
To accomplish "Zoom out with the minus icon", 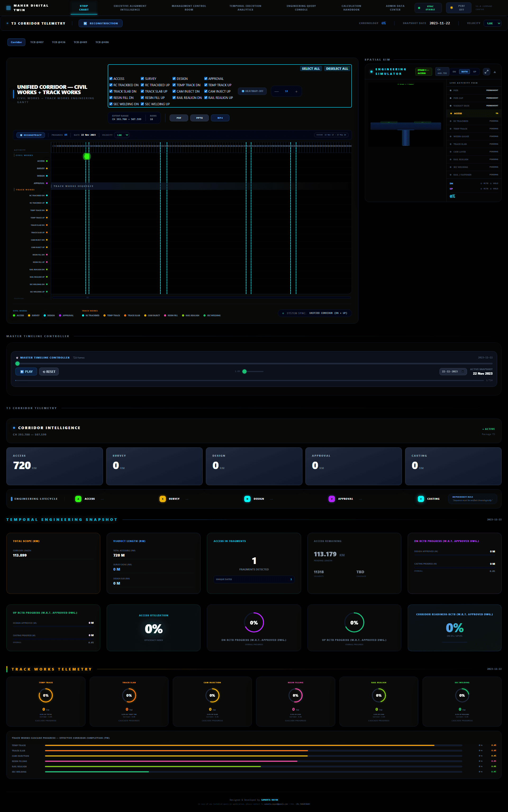I will coord(276,91).
